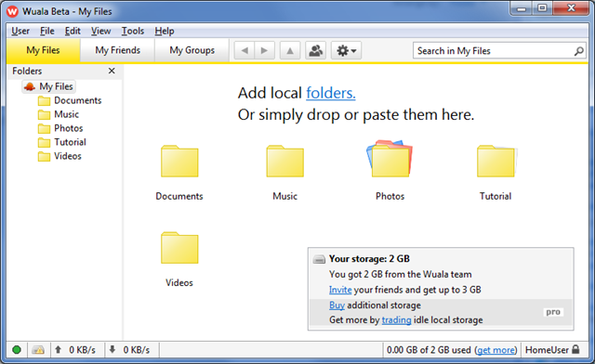Close the Folders side panel
Viewport: 595px width, 364px height.
click(x=112, y=71)
